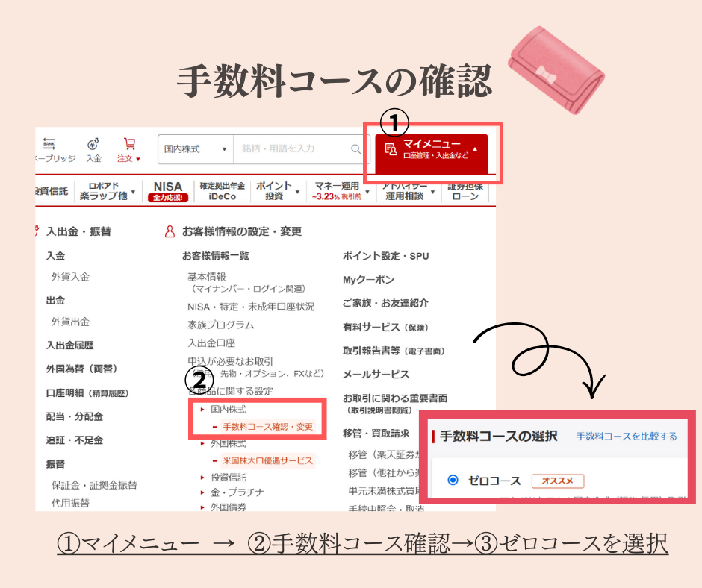702x588 pixels.
Task: Click the マイメニュー account icon
Action: coord(390,149)
